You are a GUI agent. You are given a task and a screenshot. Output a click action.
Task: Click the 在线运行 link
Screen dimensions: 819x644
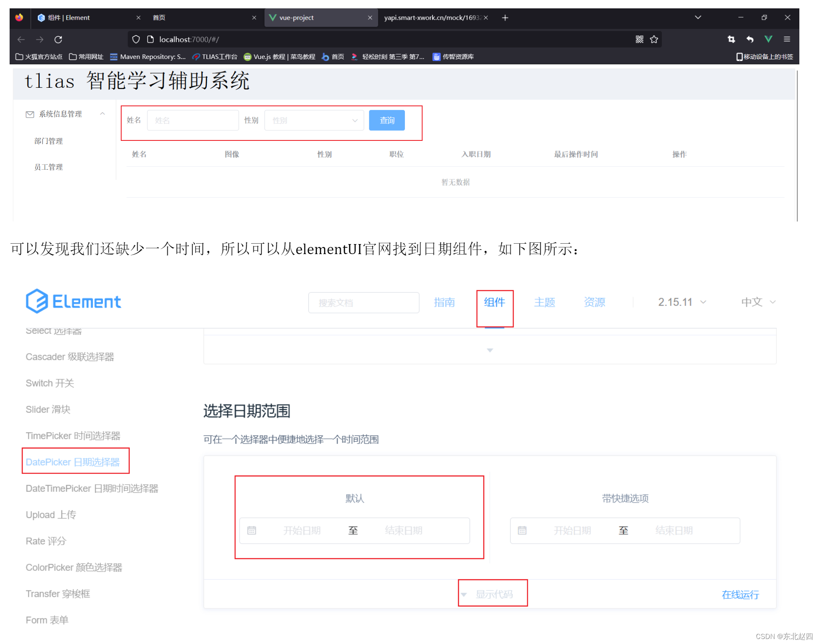(x=740, y=594)
